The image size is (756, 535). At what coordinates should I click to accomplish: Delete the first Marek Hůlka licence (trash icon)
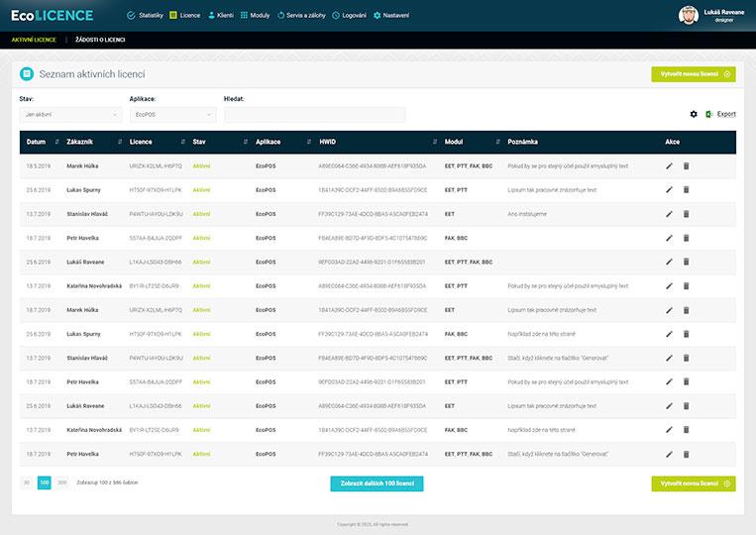(x=686, y=166)
